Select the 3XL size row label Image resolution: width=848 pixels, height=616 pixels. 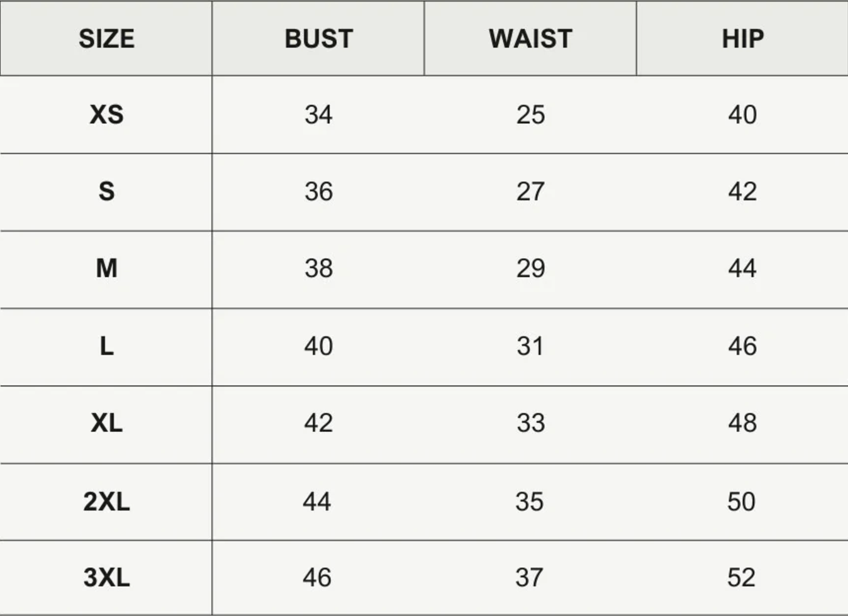pos(106,577)
